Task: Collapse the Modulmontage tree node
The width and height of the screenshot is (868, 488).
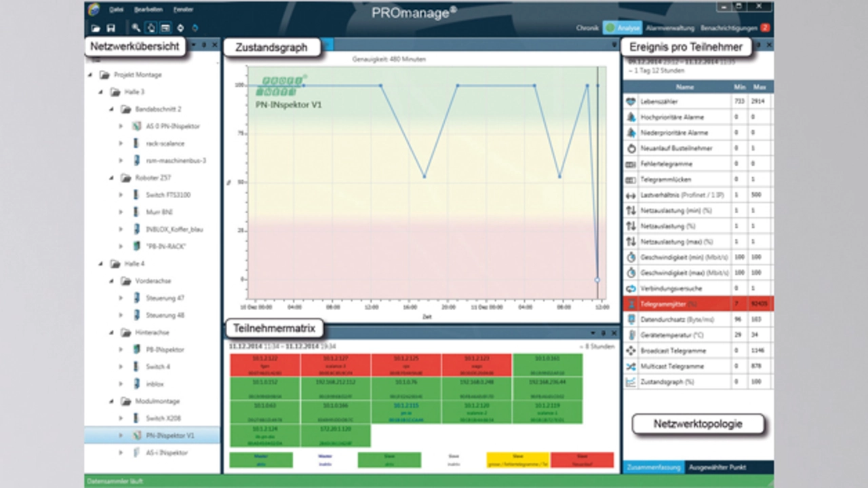Action: (x=113, y=401)
